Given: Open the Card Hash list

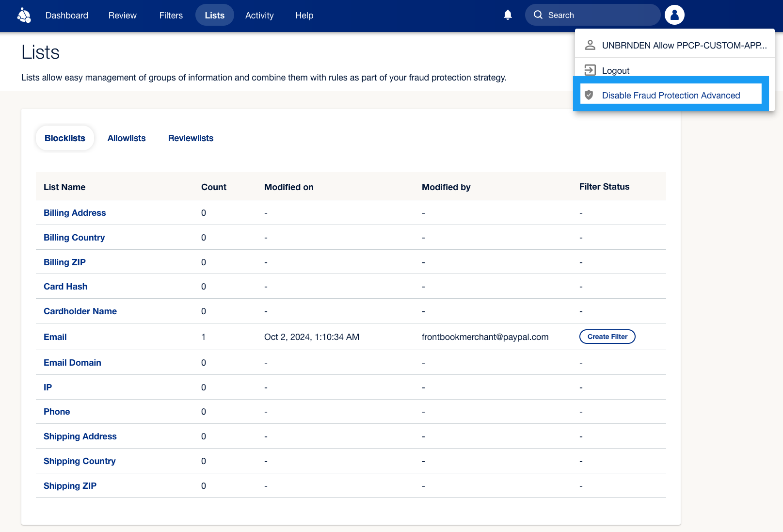Looking at the screenshot, I should click(65, 287).
